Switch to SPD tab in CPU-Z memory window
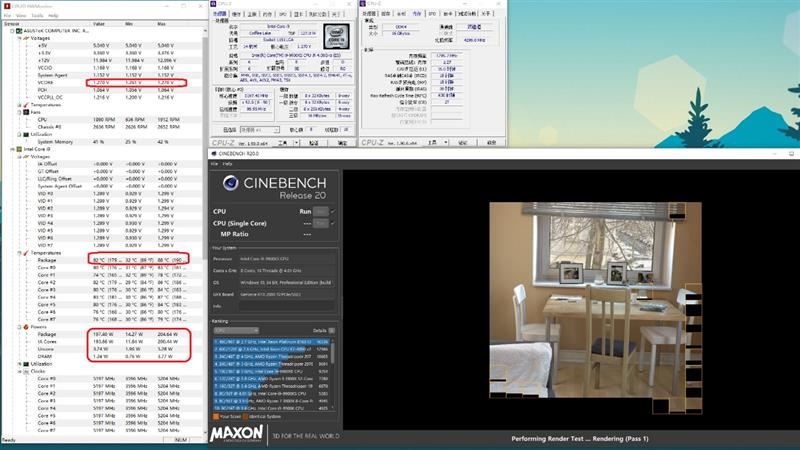800x450 pixels. coord(432,14)
